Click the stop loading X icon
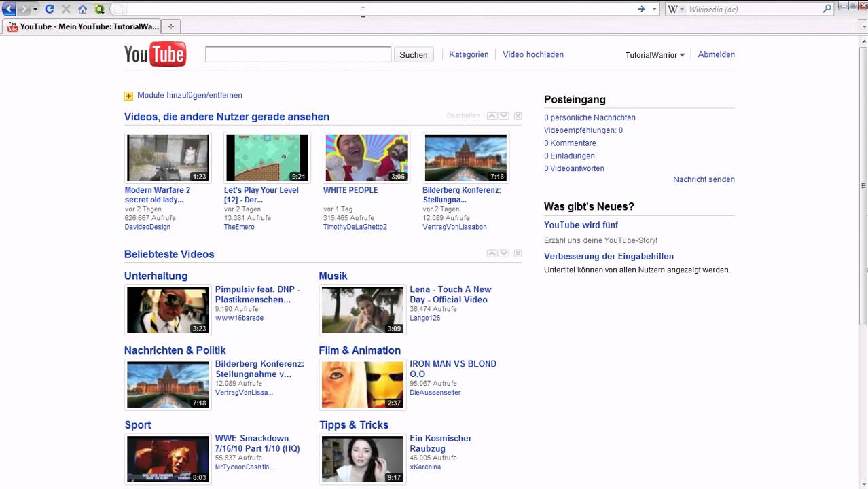The width and height of the screenshot is (868, 489). click(x=66, y=9)
